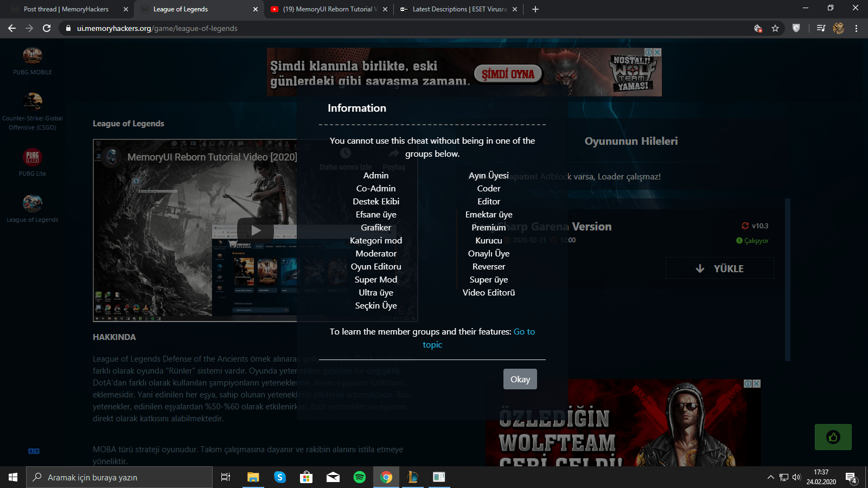Click the video channel avatar icon
Screen dimensions: 868x488
[x=112, y=157]
